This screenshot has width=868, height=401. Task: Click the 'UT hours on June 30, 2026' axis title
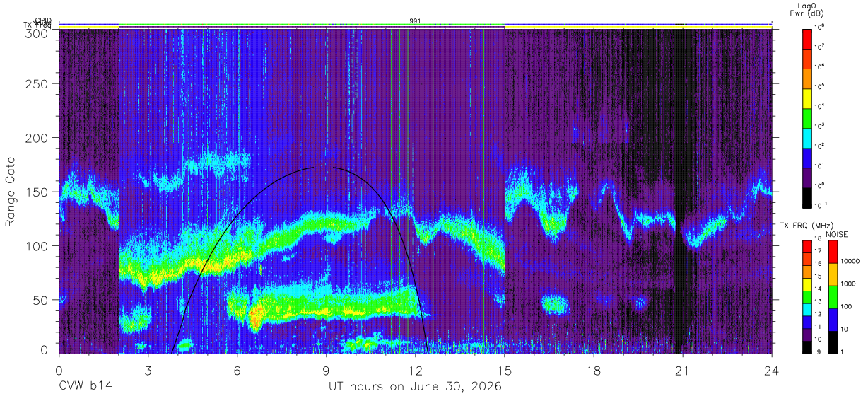coord(415,387)
